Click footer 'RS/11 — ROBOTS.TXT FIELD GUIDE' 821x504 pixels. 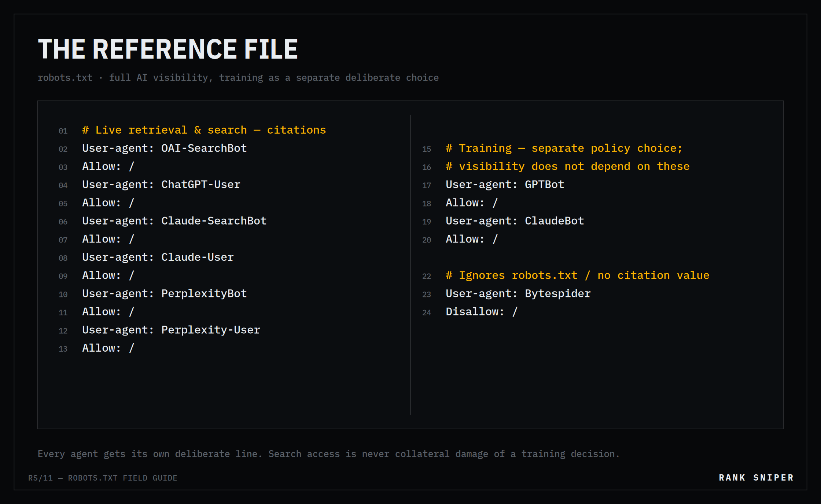(103, 478)
